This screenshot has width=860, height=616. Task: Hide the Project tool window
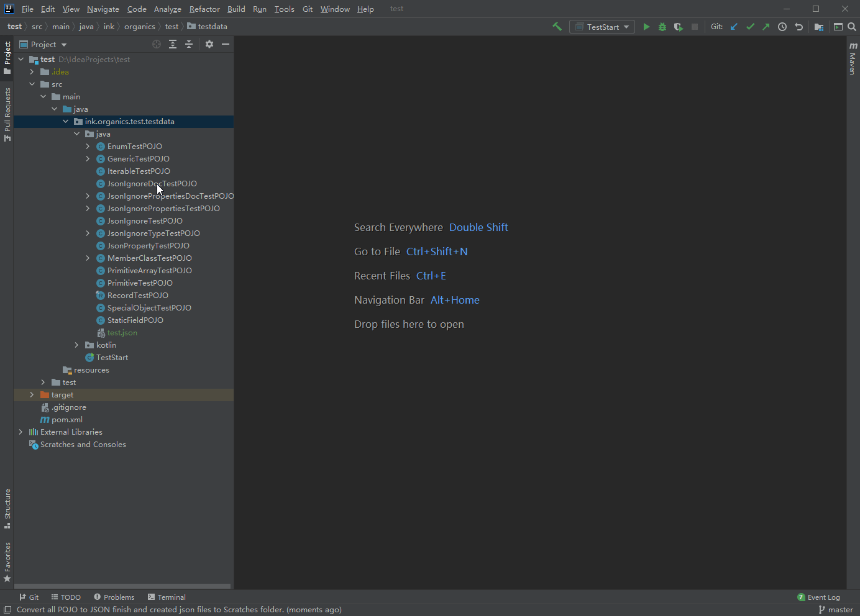pyautogui.click(x=225, y=44)
